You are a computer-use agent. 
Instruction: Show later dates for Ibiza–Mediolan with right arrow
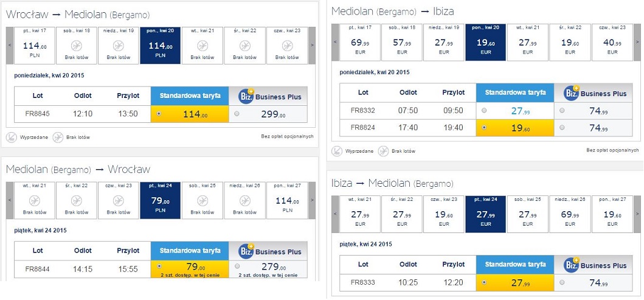click(637, 214)
